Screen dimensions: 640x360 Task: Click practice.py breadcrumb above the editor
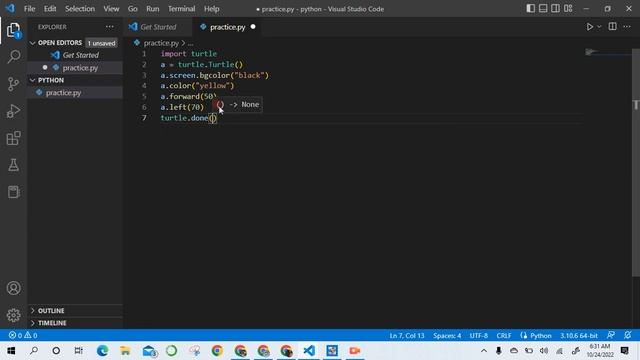[x=161, y=43]
